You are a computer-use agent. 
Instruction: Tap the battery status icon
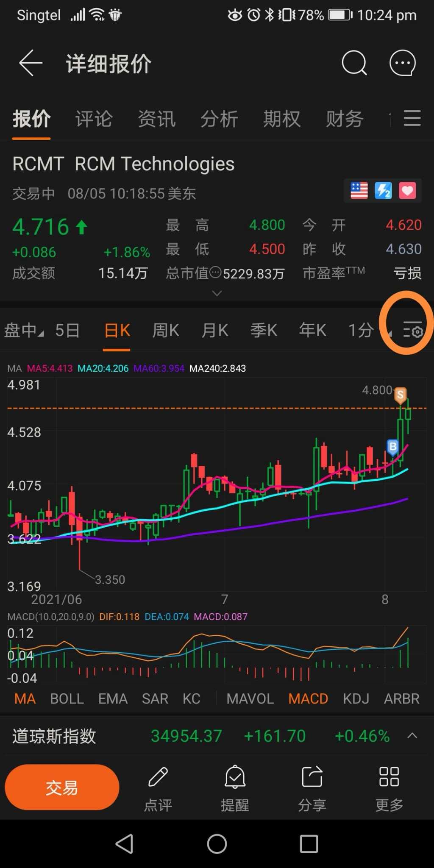click(341, 15)
